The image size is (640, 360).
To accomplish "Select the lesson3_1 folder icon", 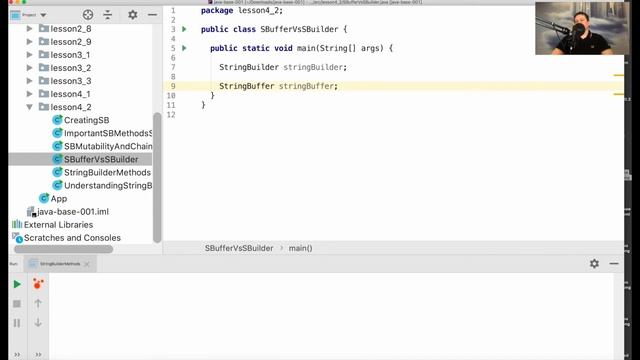I will click(44, 55).
